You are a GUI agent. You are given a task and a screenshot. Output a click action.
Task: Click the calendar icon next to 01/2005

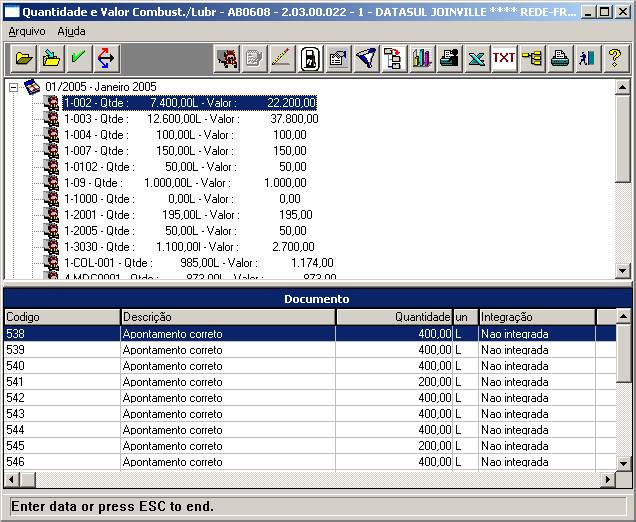pos(32,87)
